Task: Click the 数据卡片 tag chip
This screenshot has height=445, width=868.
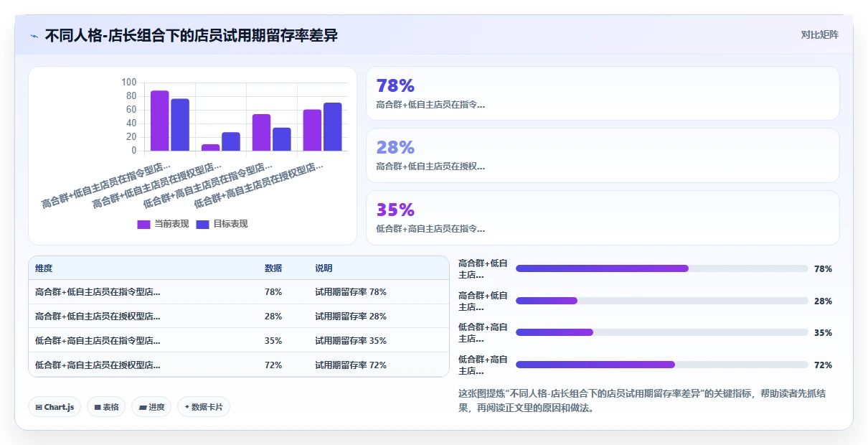Action: coord(204,407)
